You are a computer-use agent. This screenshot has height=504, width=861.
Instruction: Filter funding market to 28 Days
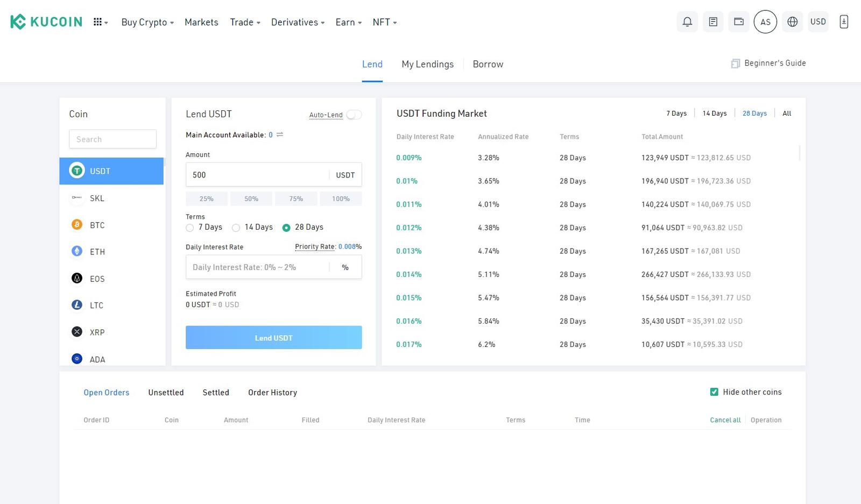754,113
